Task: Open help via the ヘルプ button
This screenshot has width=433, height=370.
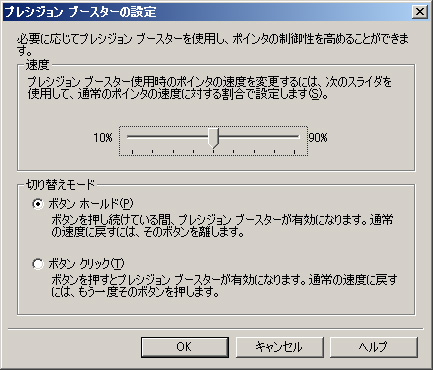Action: [x=374, y=347]
